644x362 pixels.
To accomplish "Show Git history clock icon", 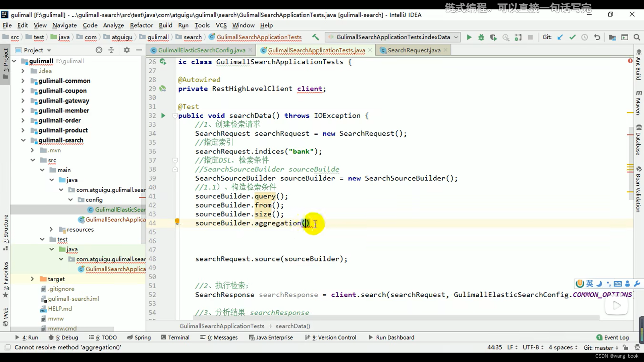I will (x=585, y=37).
